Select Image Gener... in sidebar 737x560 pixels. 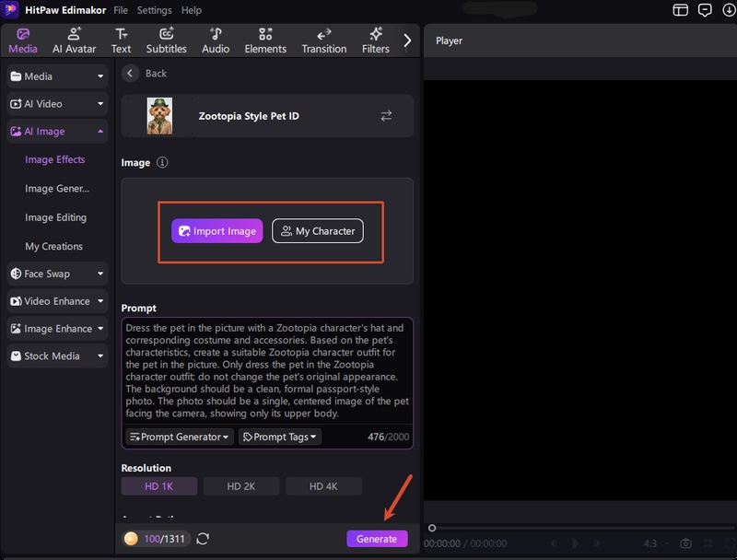tap(57, 189)
